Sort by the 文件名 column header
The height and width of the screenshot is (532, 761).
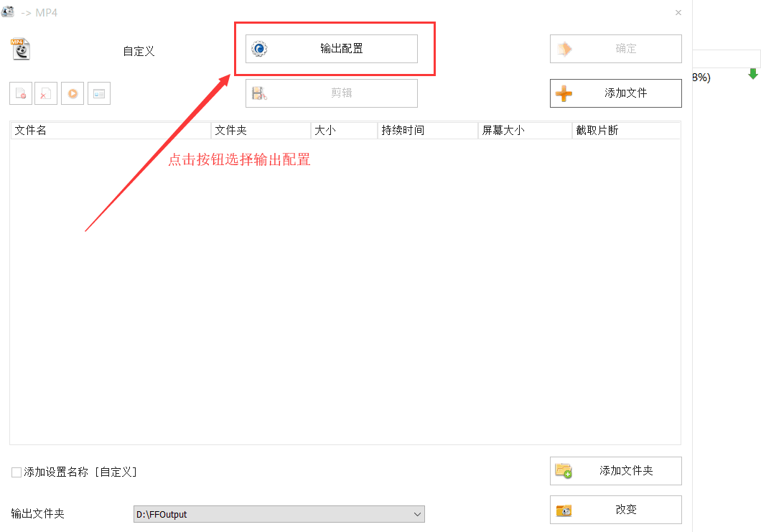(110, 130)
